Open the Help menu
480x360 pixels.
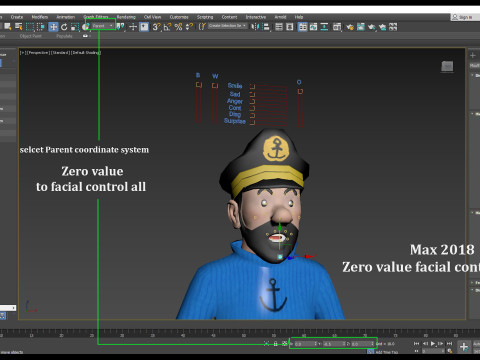point(299,17)
